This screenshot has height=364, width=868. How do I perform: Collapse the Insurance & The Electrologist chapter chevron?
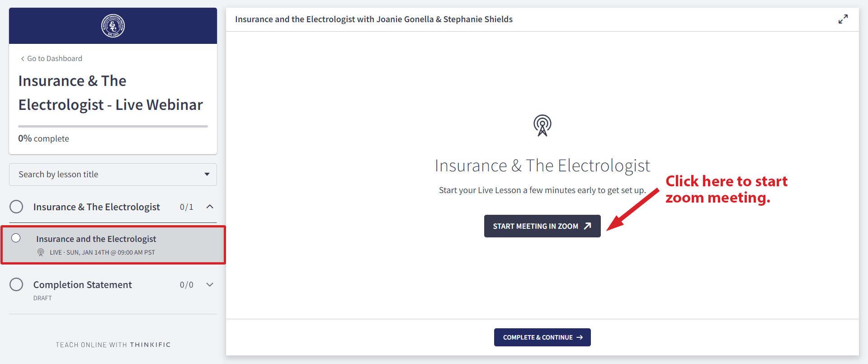pos(210,207)
